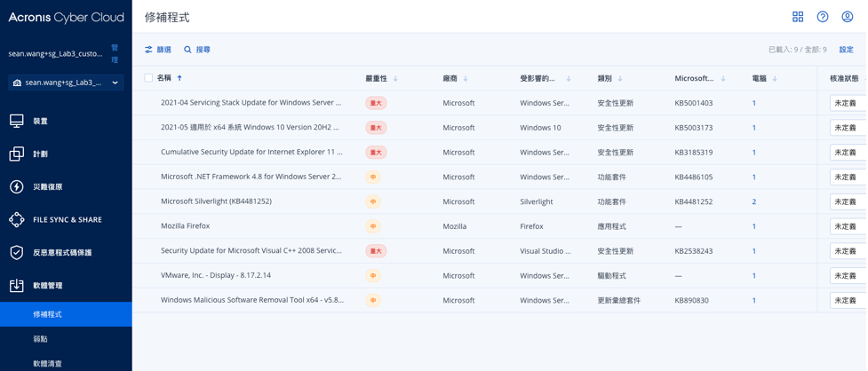The width and height of the screenshot is (868, 371).
Task: Open computer count link for KB5001403
Action: 754,103
